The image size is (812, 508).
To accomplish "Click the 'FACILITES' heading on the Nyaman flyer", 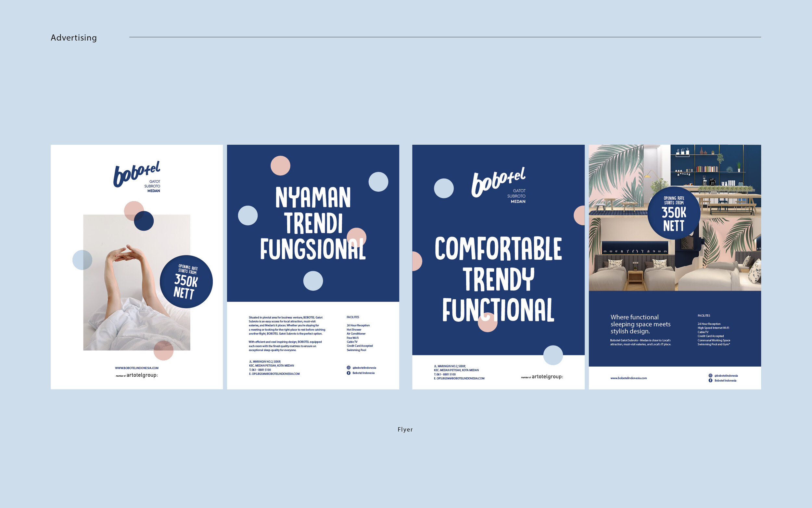I will 353,317.
